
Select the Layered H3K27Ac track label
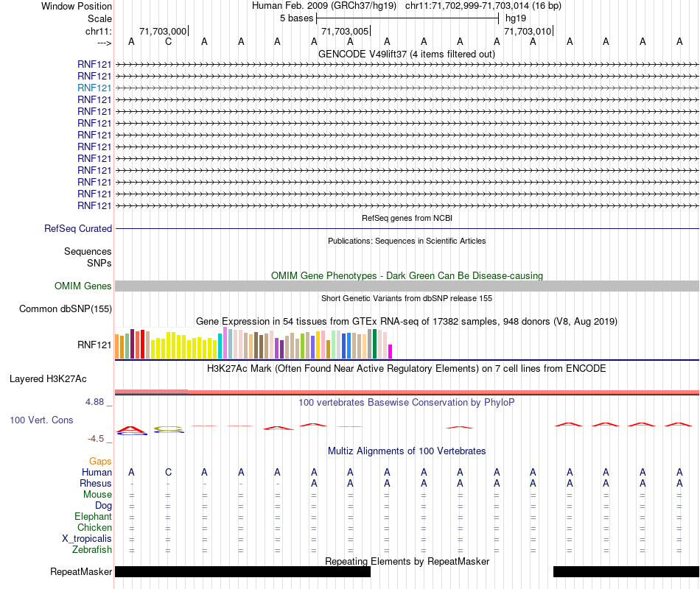pyautogui.click(x=48, y=379)
